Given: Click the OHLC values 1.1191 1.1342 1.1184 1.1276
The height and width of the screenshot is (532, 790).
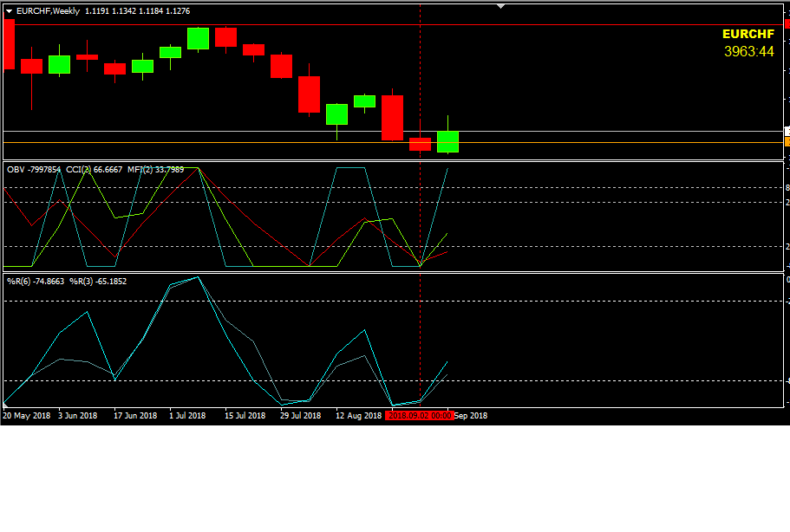Looking at the screenshot, I should [138, 11].
